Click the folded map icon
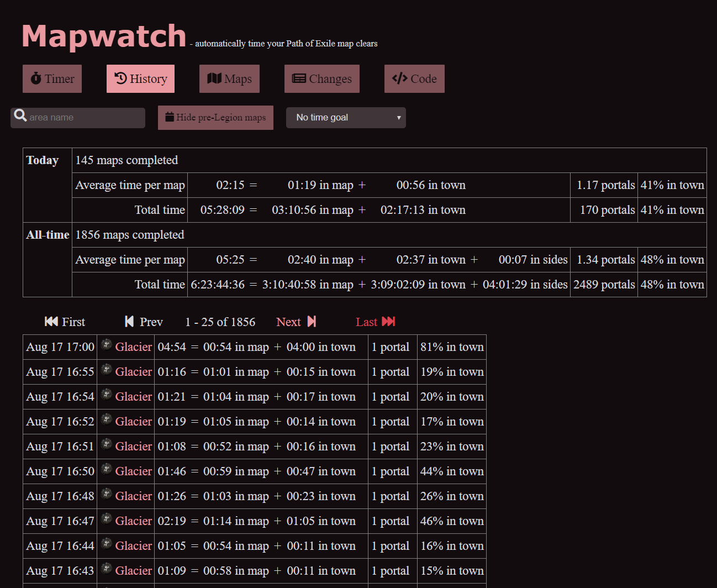Viewport: 717px width, 588px height. pos(214,78)
